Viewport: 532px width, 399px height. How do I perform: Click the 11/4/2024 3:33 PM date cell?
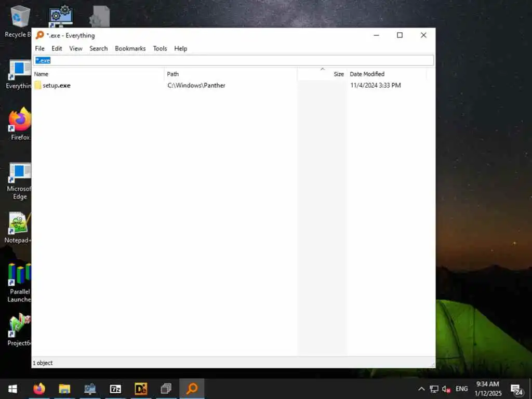[x=376, y=86]
